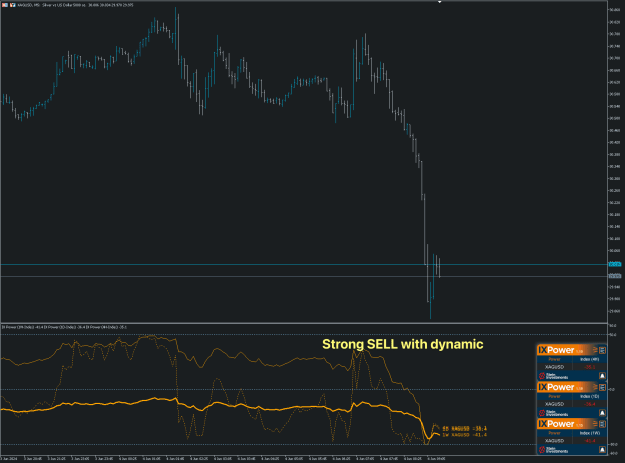625x463 pixels.
Task: Click the second small icon beside the XAGUSD chart title
Action: pos(12,5)
